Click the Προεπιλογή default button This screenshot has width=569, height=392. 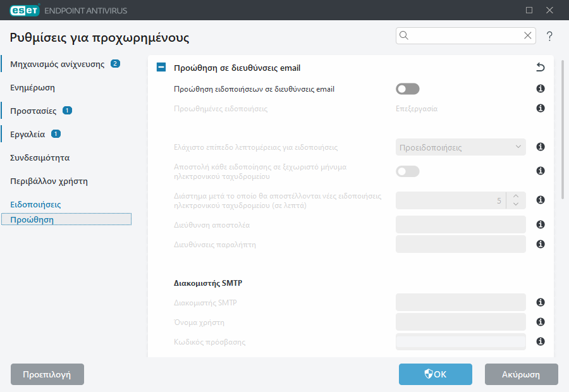tap(47, 374)
